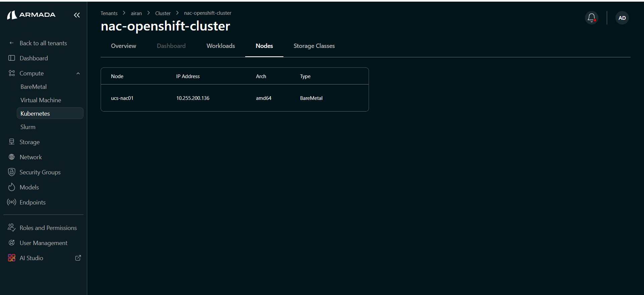Click the Security Groups shield icon
Viewport: 644px width, 295px height.
(x=12, y=172)
